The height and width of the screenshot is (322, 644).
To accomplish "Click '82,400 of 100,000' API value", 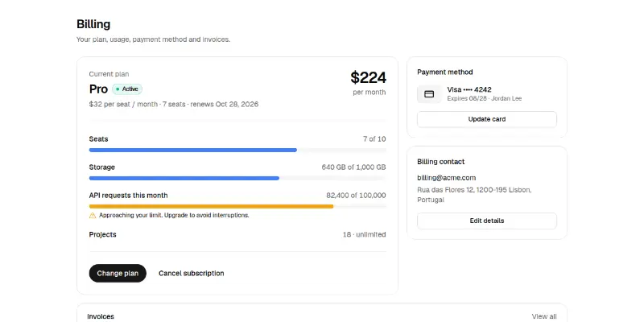I will [356, 195].
